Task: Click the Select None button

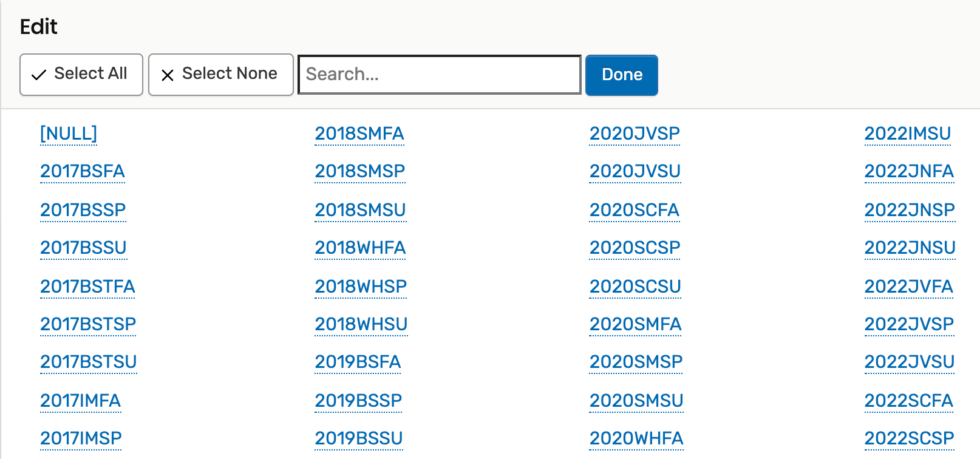Action: click(221, 75)
